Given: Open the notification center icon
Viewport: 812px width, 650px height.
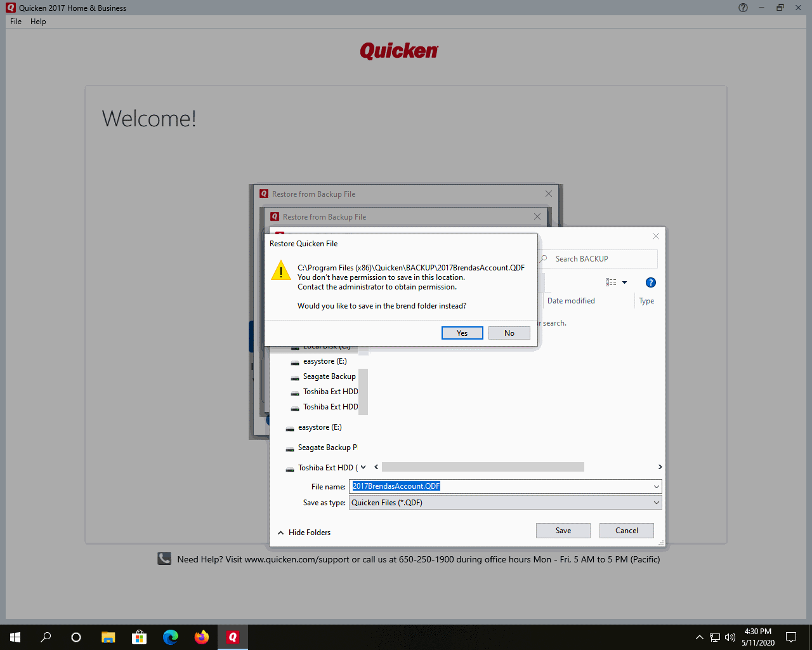Looking at the screenshot, I should pos(791,637).
